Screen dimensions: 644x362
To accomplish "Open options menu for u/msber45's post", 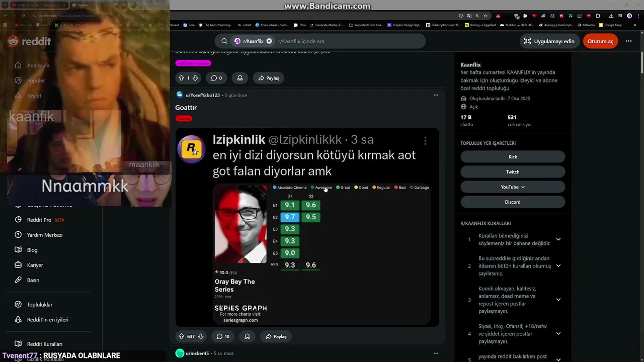I will click(x=436, y=353).
